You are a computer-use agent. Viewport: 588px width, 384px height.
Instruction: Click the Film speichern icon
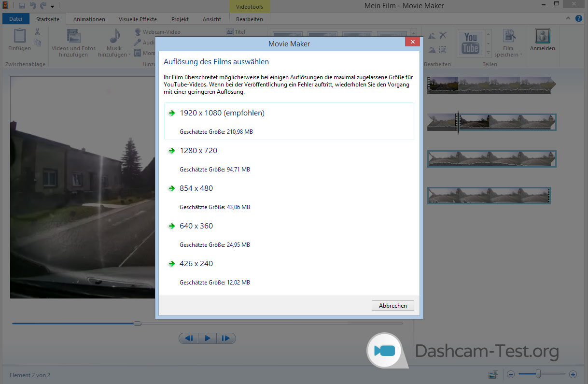[508, 36]
